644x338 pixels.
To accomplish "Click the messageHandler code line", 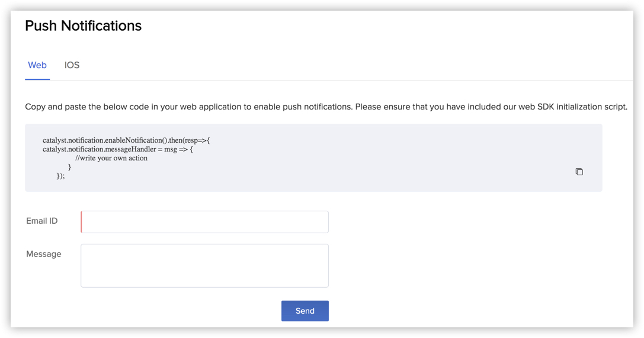I will point(117,149).
